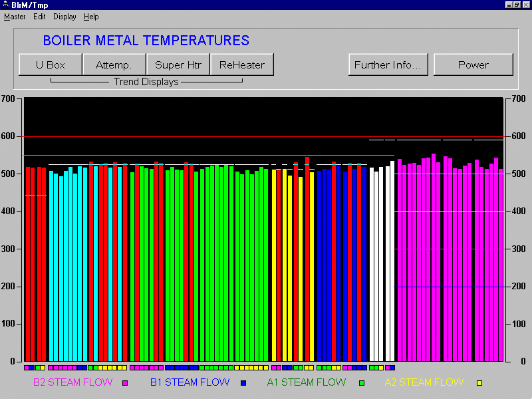Image resolution: width=532 pixels, height=399 pixels.
Task: Open the Display menu
Action: tap(65, 17)
